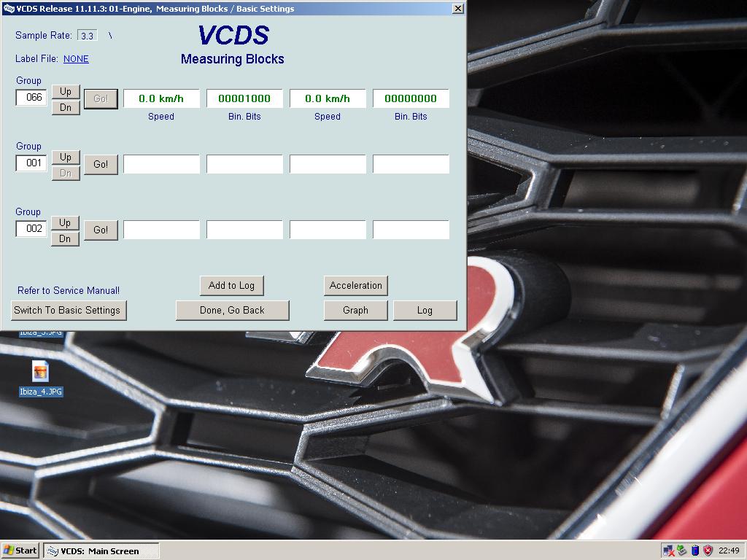Open the Graph view
Viewport: 747px width, 560px height.
click(x=355, y=310)
